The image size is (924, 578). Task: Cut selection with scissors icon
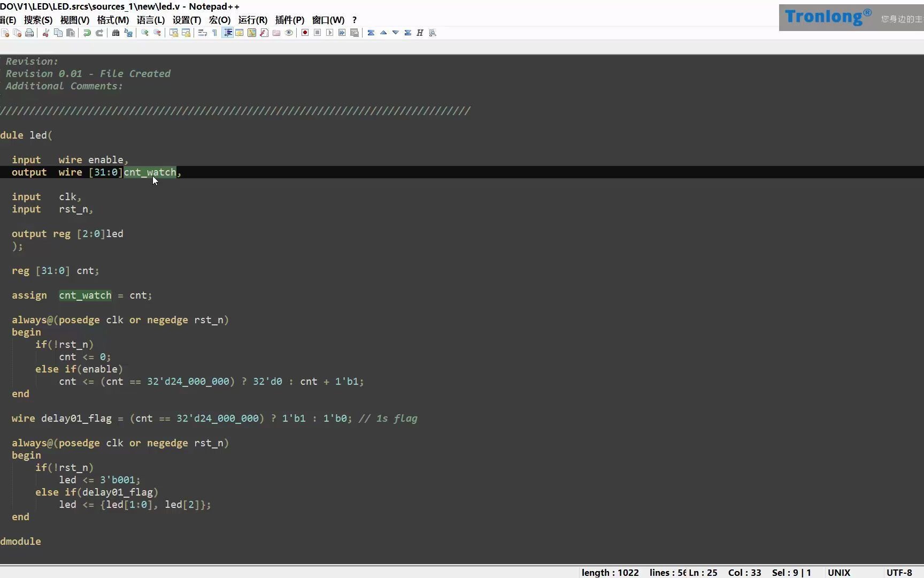[46, 33]
